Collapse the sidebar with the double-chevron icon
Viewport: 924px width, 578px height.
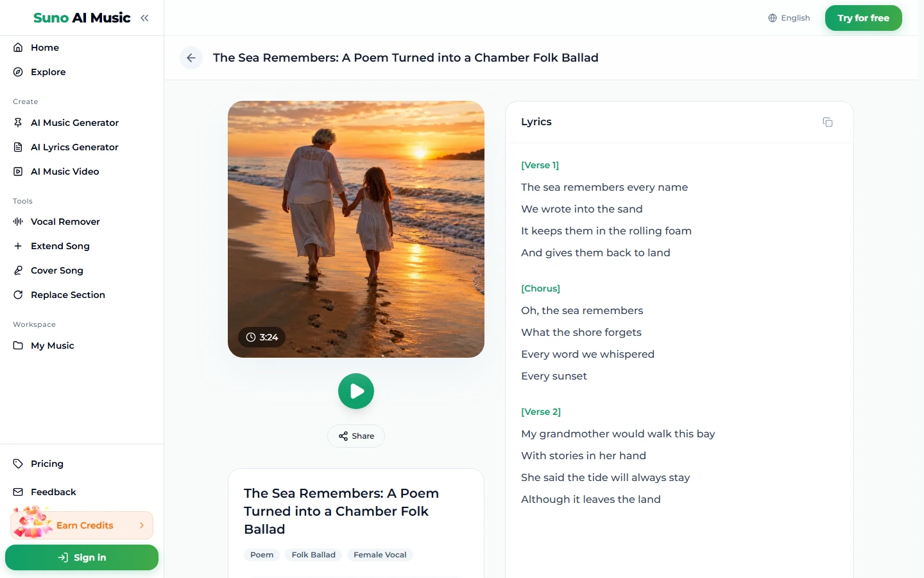point(144,18)
